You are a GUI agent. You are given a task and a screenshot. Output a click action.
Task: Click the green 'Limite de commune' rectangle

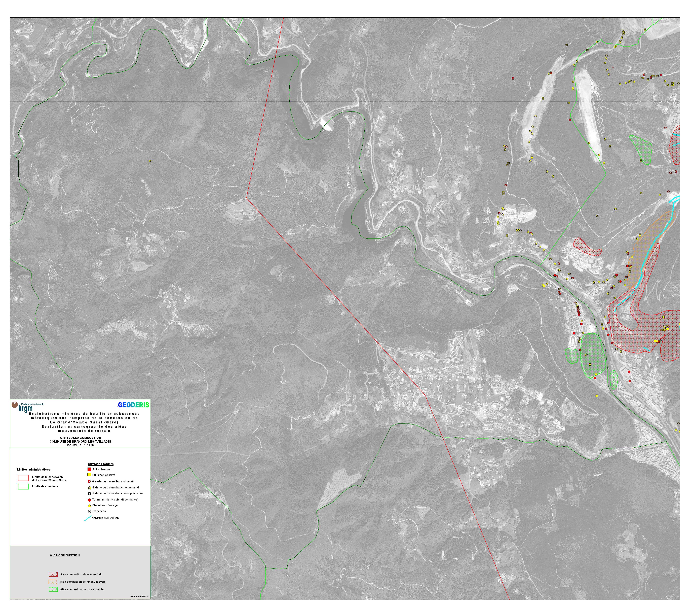pyautogui.click(x=23, y=486)
